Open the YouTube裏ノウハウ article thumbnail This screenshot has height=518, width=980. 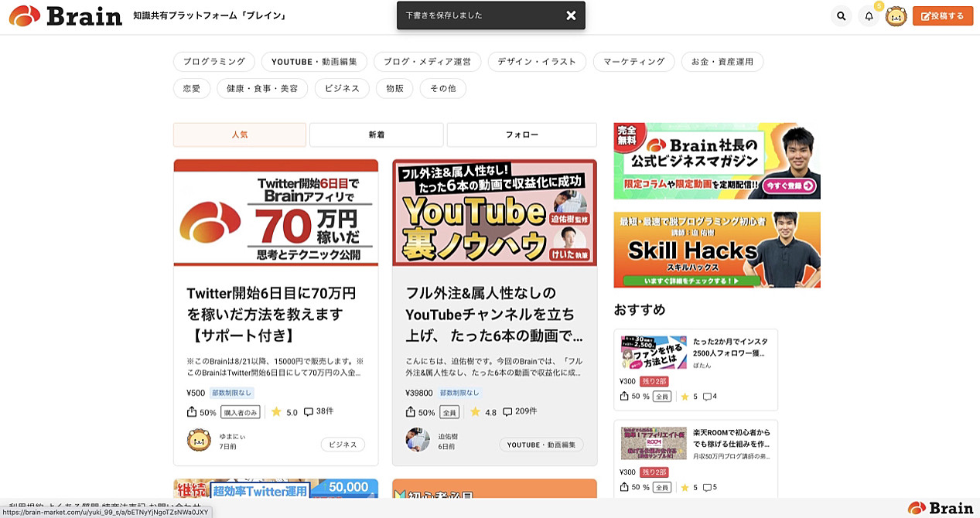pos(494,213)
